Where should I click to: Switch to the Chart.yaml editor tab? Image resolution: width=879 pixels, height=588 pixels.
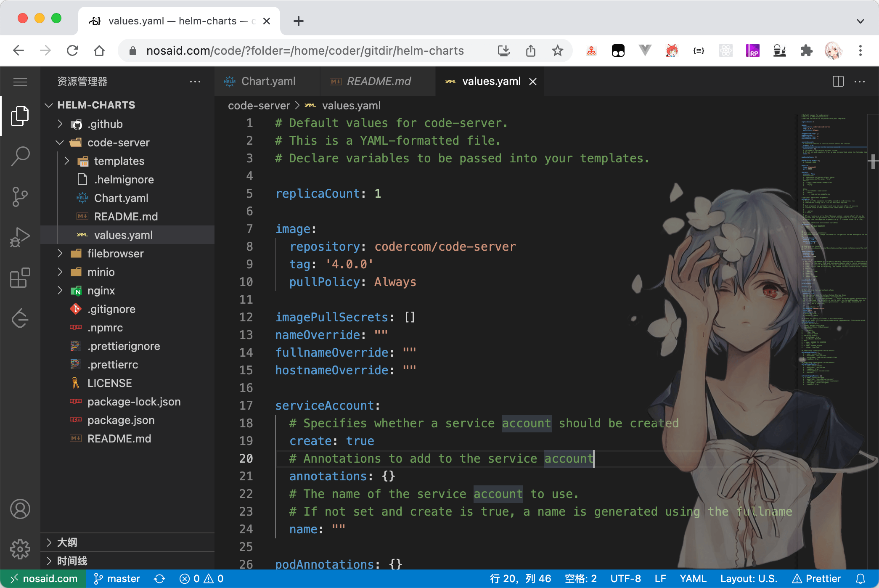coord(268,81)
